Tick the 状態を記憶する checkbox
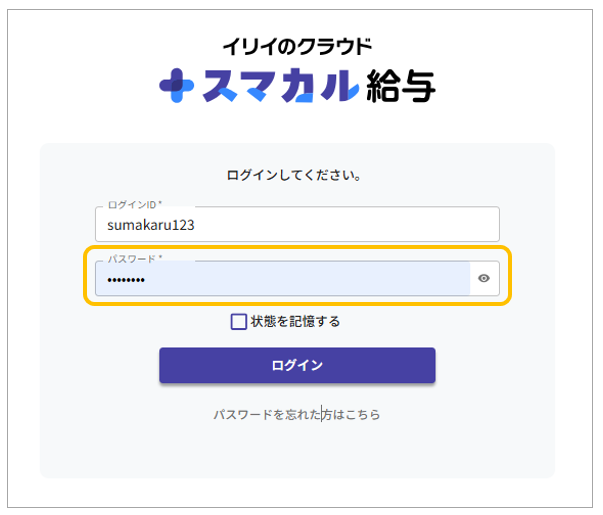Viewport: 603px width, 515px height. (x=239, y=322)
